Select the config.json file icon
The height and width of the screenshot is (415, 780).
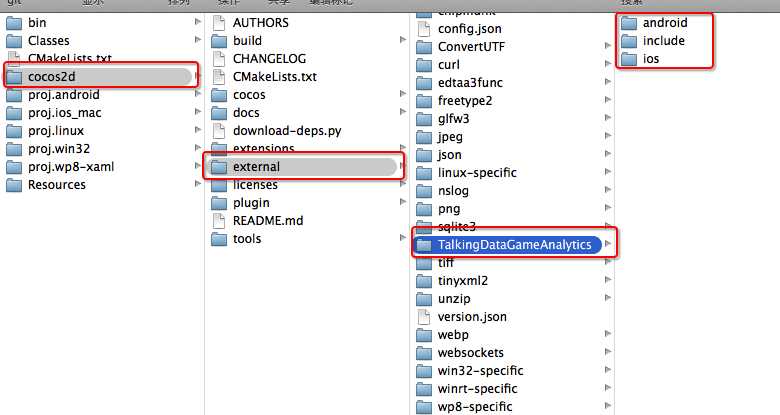424,29
